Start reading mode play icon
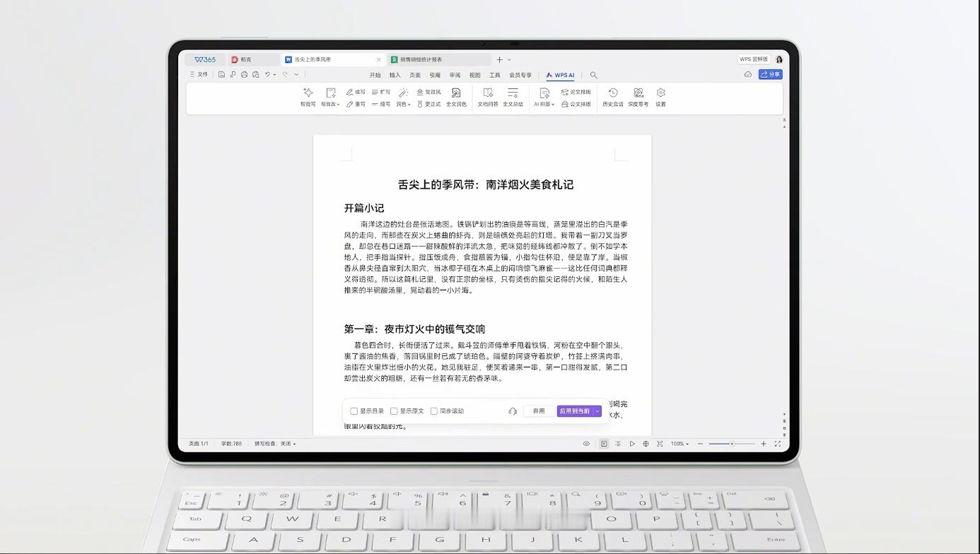Image resolution: width=980 pixels, height=554 pixels. click(x=632, y=444)
